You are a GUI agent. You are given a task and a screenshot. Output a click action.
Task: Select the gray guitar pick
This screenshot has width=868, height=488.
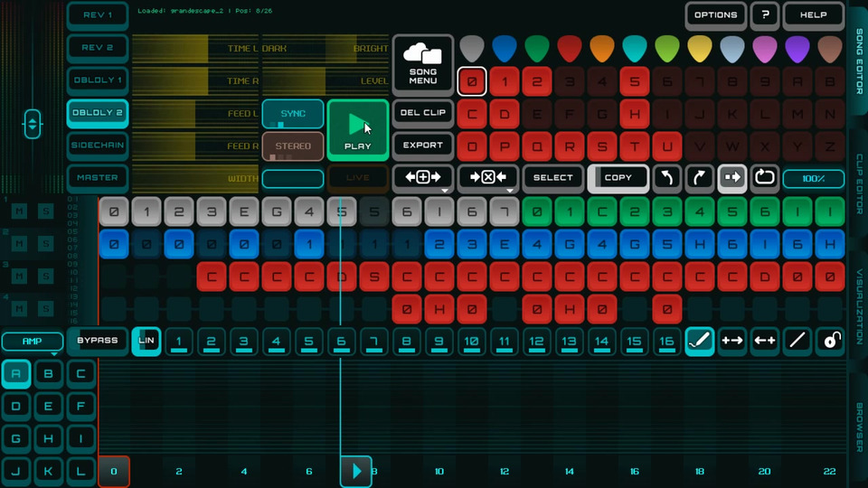tap(472, 49)
